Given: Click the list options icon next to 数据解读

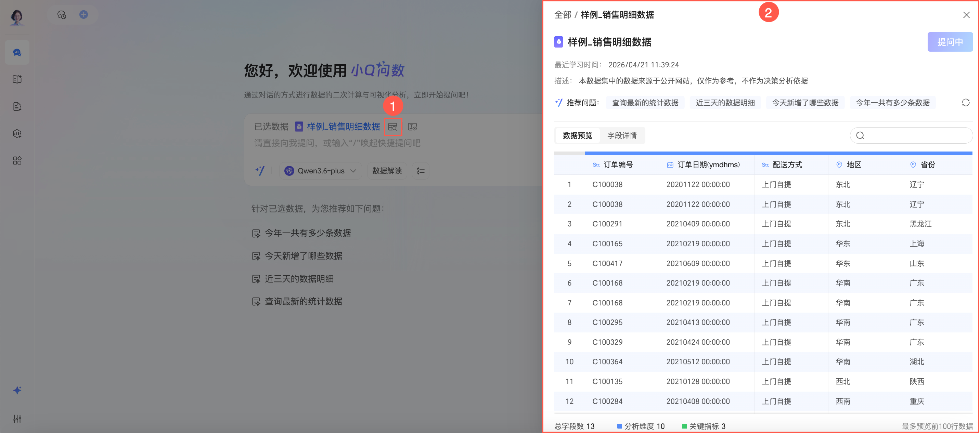Looking at the screenshot, I should (x=421, y=171).
